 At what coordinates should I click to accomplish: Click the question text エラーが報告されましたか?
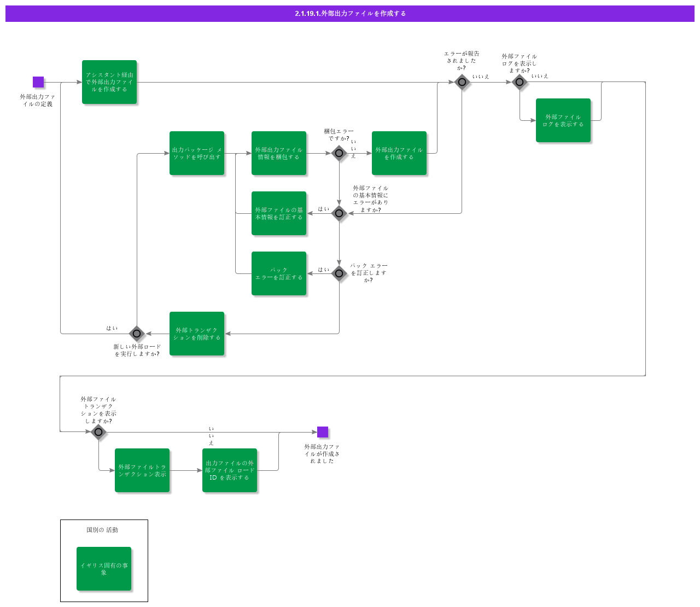click(x=462, y=61)
